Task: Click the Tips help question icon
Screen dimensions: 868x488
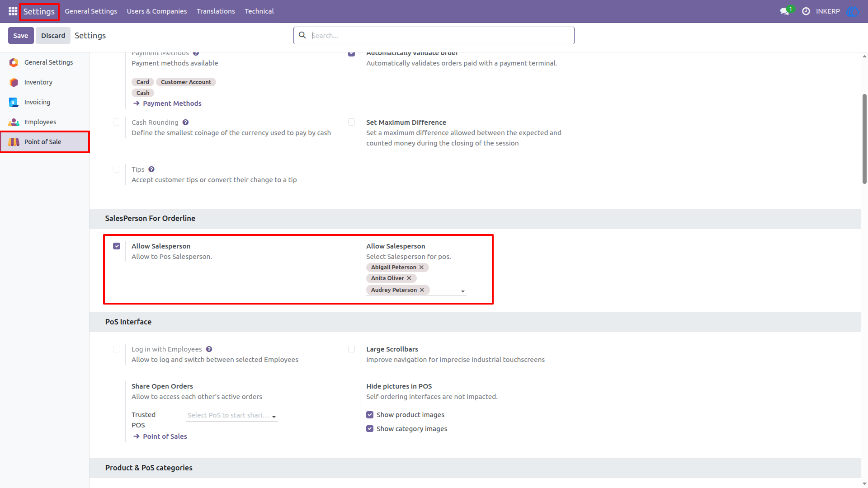Action: click(151, 169)
